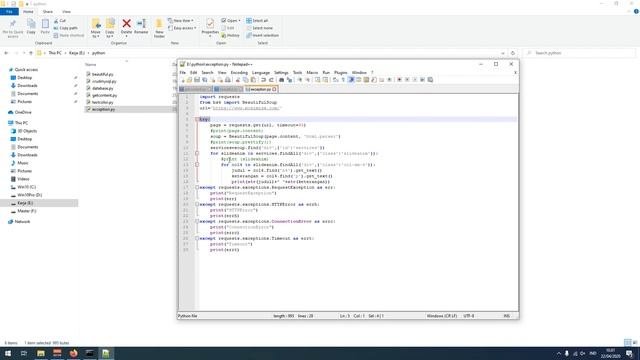The width and height of the screenshot is (640, 360).
Task: Open the New item dropdown
Action: [181, 20]
